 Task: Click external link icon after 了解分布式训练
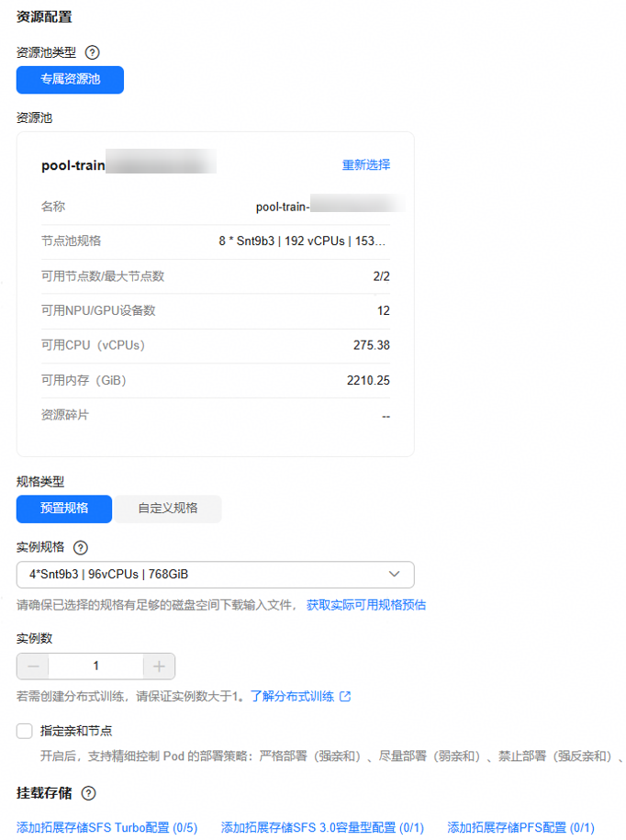coord(345,697)
